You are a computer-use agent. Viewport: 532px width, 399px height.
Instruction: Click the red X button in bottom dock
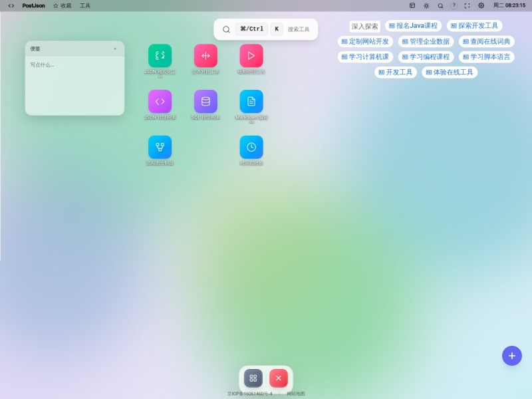(x=279, y=378)
